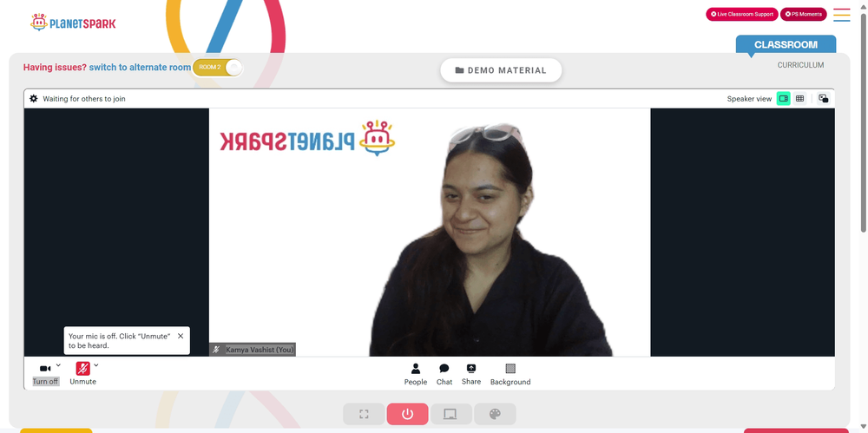Unmute the red microphone icon

pos(83,368)
